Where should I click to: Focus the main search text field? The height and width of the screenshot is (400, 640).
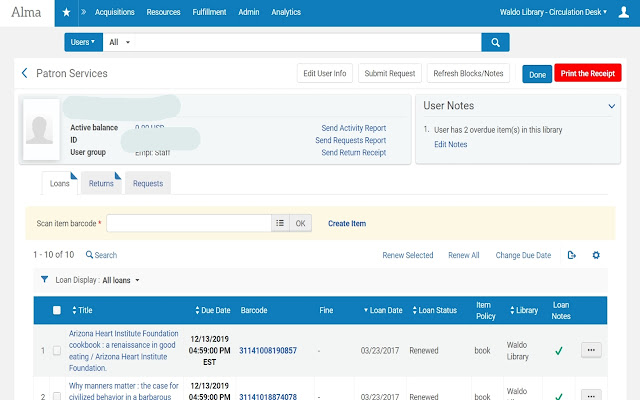click(x=308, y=42)
